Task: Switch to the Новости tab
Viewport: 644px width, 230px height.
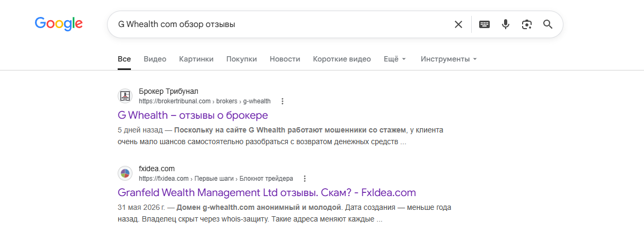Action: coord(285,59)
